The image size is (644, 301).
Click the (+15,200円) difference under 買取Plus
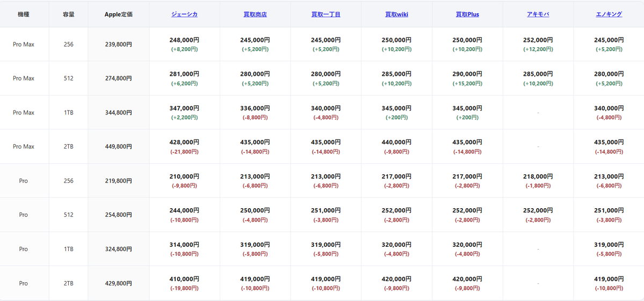click(x=467, y=83)
